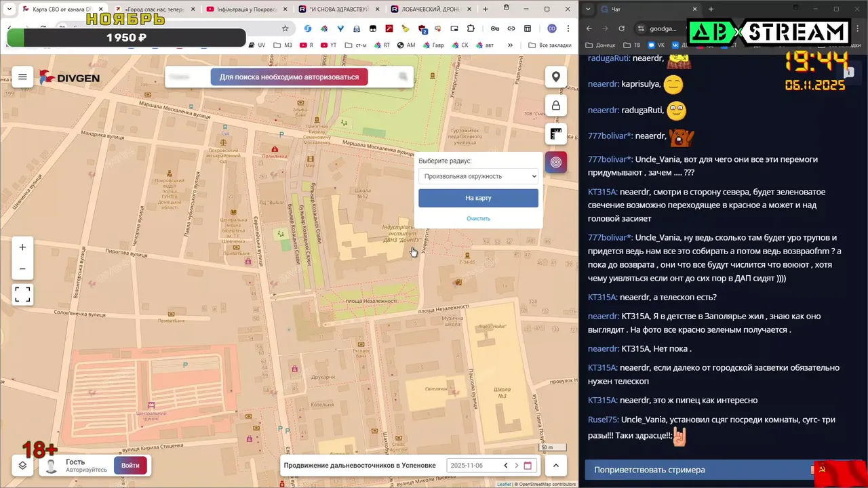The image size is (868, 488).
Task: Select the map marker pin tool
Action: [x=556, y=77]
